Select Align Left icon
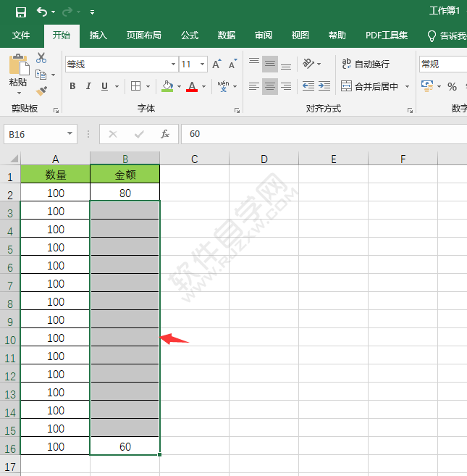 [254, 86]
